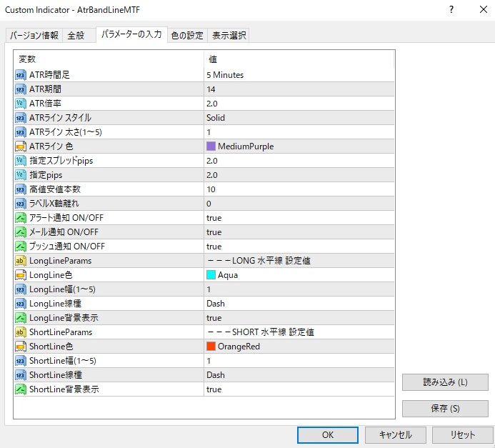Click the color-type icon beside LongLine色
This screenshot has width=495, height=448.
[x=21, y=275]
